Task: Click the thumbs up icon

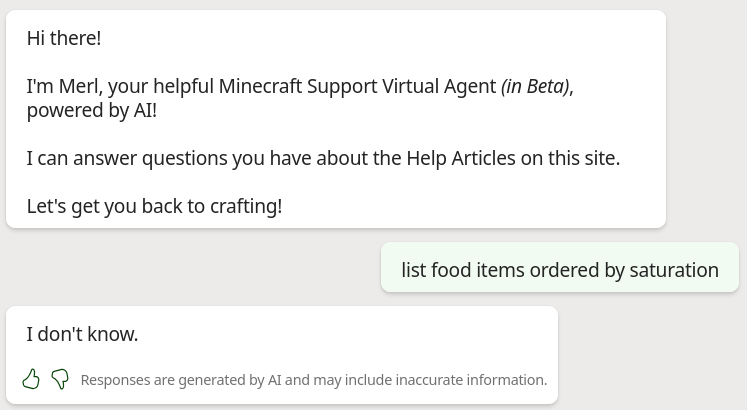Action: 31,379
